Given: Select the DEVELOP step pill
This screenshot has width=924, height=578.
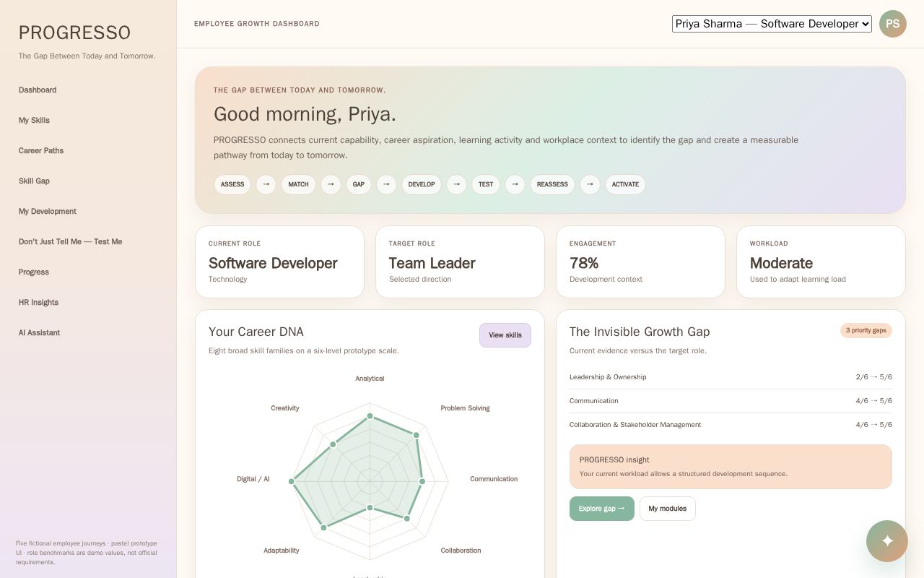Looking at the screenshot, I should 422,184.
